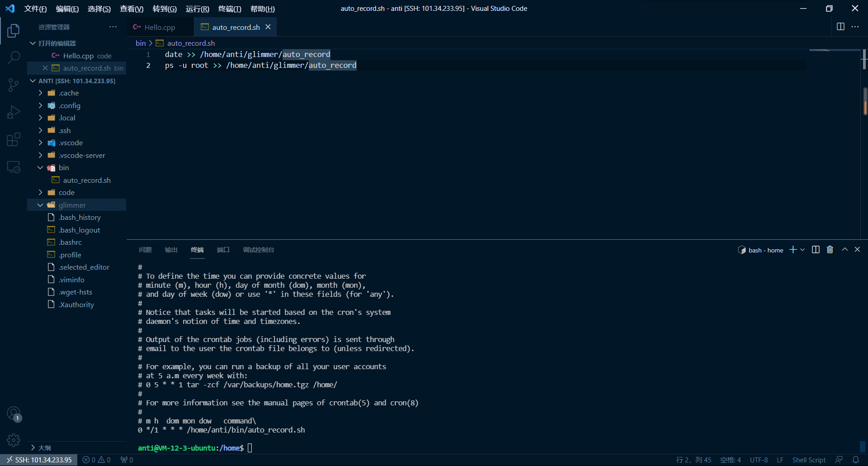This screenshot has width=868, height=466.
Task: Expand the 大纲 outline section
Action: [33, 447]
